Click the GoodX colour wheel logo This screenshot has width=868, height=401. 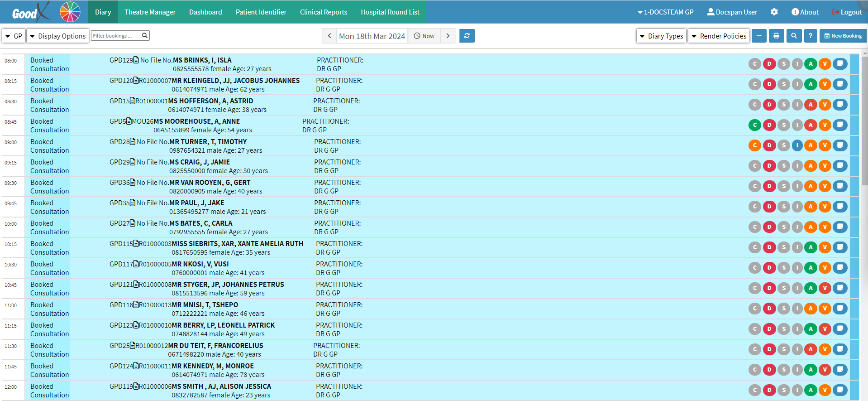point(70,12)
